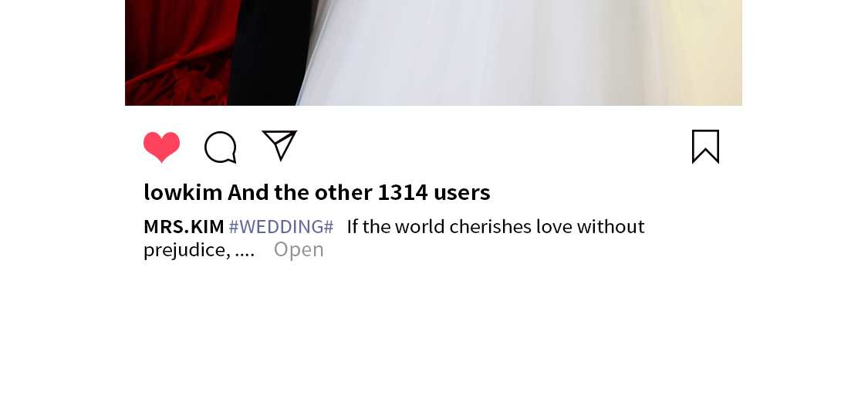This screenshot has height=396, width=868.
Task: Open the wedding photo above the icons
Action: pos(434,52)
